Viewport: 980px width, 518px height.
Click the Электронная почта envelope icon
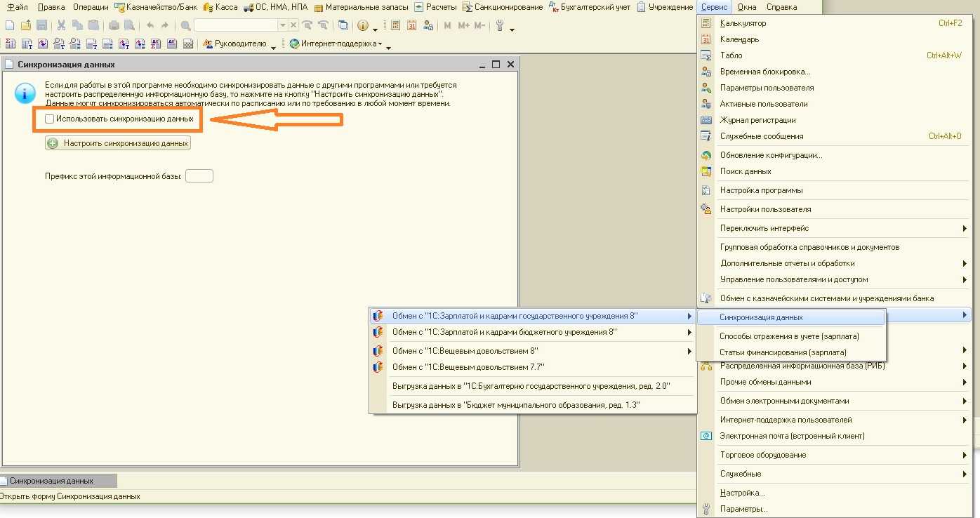click(706, 436)
